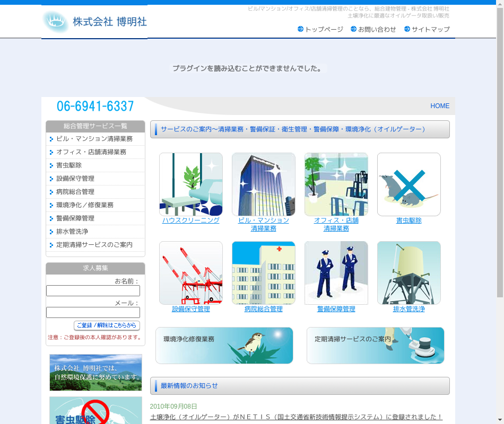The image size is (504, 424).
Task: Click the House Cleaning (ハウスクリーニング) icon image
Action: 191,184
